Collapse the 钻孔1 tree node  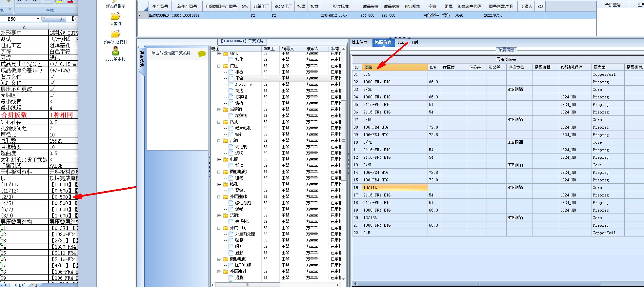click(219, 184)
